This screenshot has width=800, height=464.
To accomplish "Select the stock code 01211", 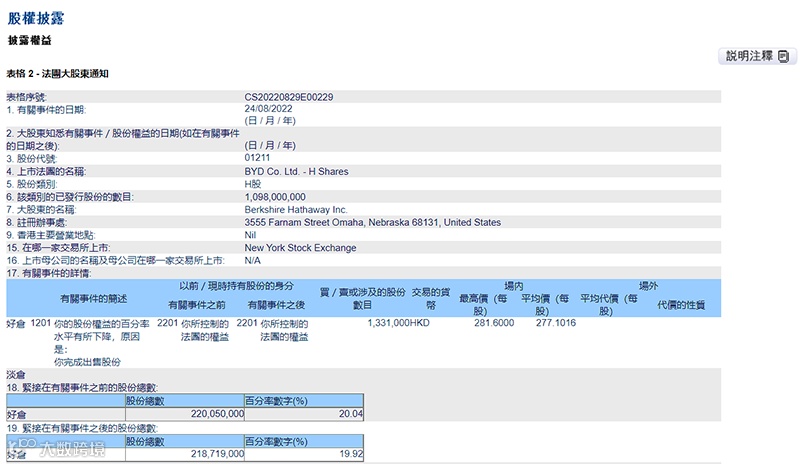I will (x=257, y=158).
